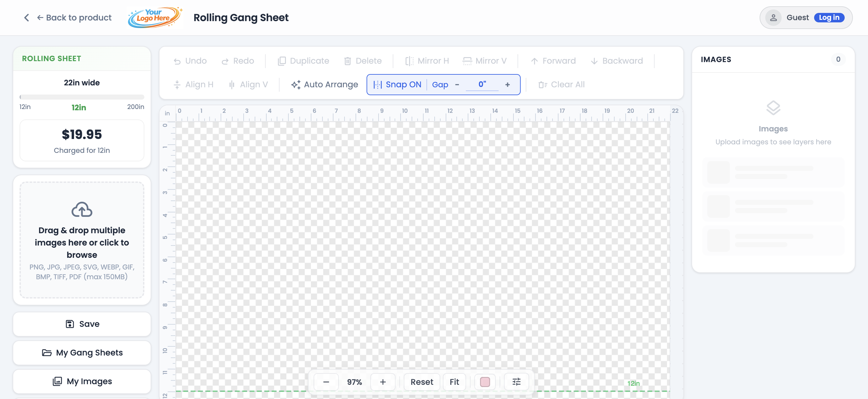Click the cloud upload icon
This screenshot has width=868, height=399.
coord(82,209)
